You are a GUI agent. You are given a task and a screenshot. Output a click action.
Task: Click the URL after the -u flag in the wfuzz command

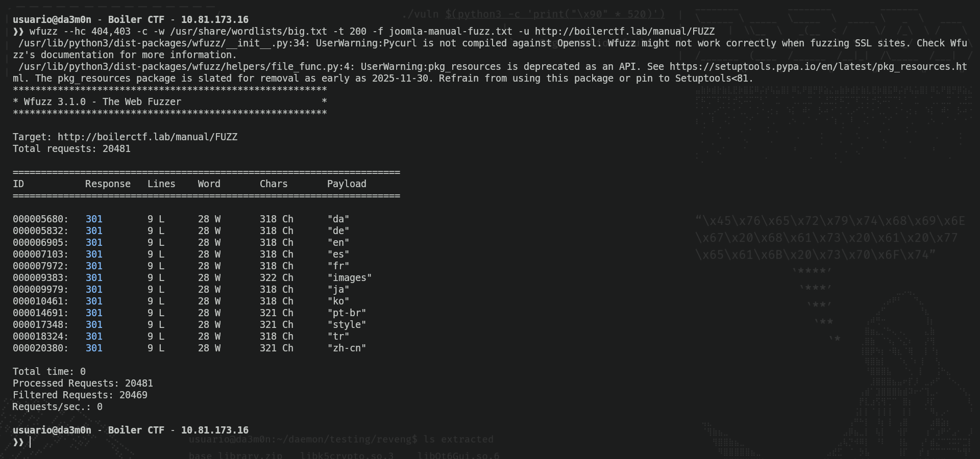(624, 32)
